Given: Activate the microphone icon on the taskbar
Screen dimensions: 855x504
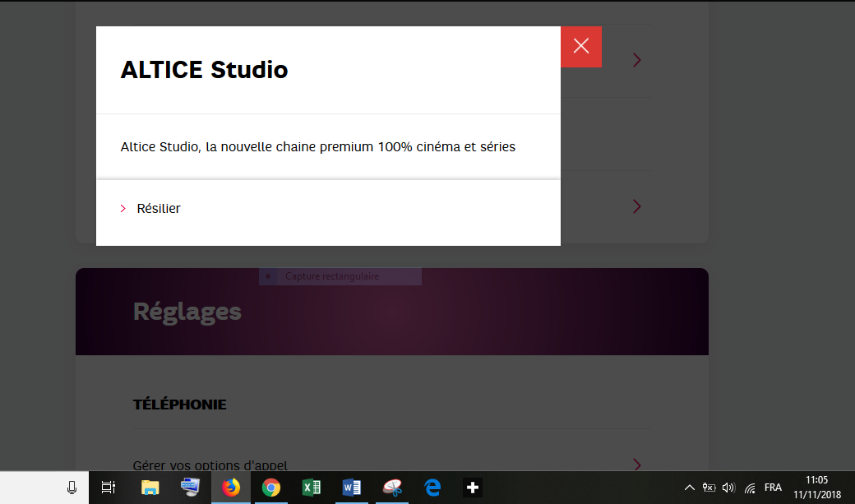Looking at the screenshot, I should [x=72, y=487].
